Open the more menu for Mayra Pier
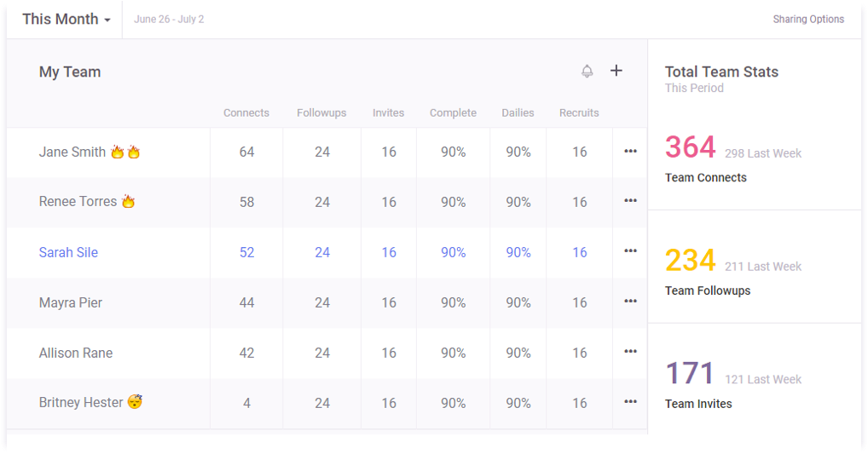The height and width of the screenshot is (460, 868). [x=630, y=302]
